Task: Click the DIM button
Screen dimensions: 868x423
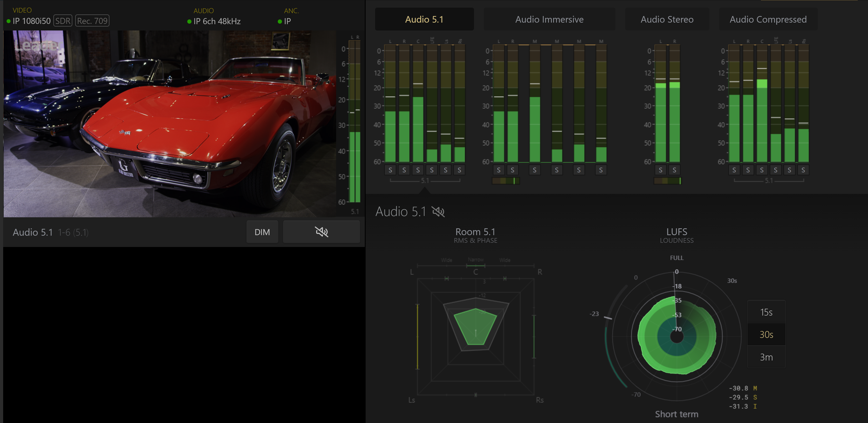Action: 262,232
